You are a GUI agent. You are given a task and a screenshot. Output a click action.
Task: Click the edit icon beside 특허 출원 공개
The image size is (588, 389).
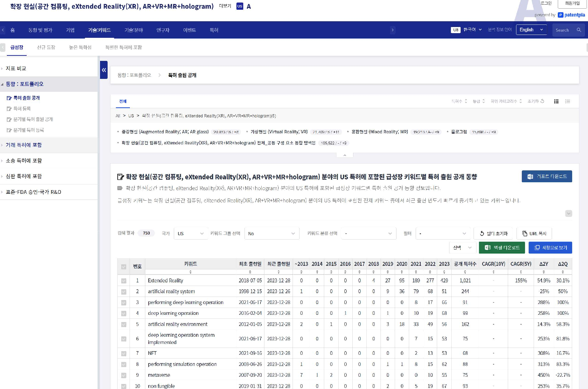pyautogui.click(x=9, y=98)
